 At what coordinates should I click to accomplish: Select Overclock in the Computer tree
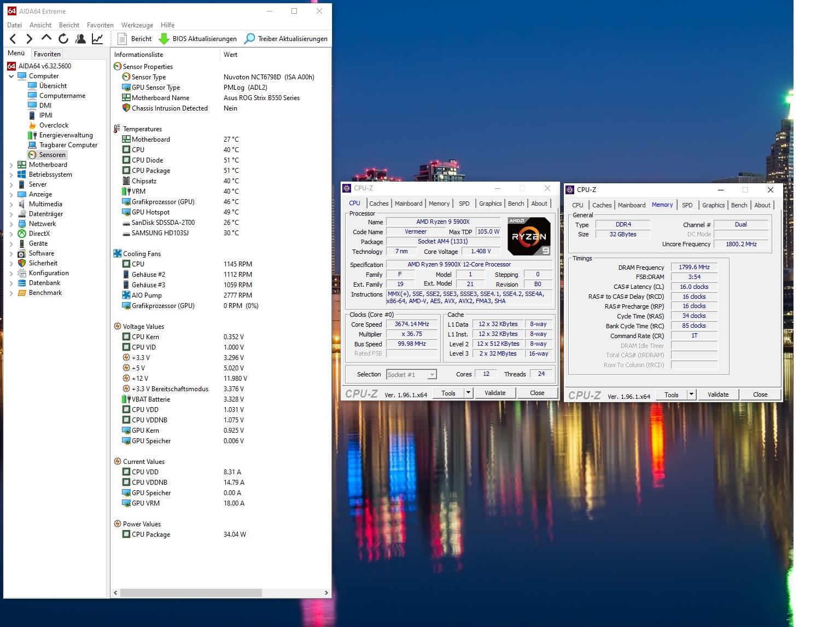coord(54,125)
